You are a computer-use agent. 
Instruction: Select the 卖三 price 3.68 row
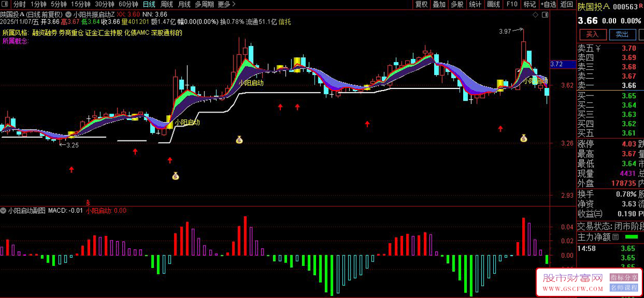pyautogui.click(x=610, y=66)
